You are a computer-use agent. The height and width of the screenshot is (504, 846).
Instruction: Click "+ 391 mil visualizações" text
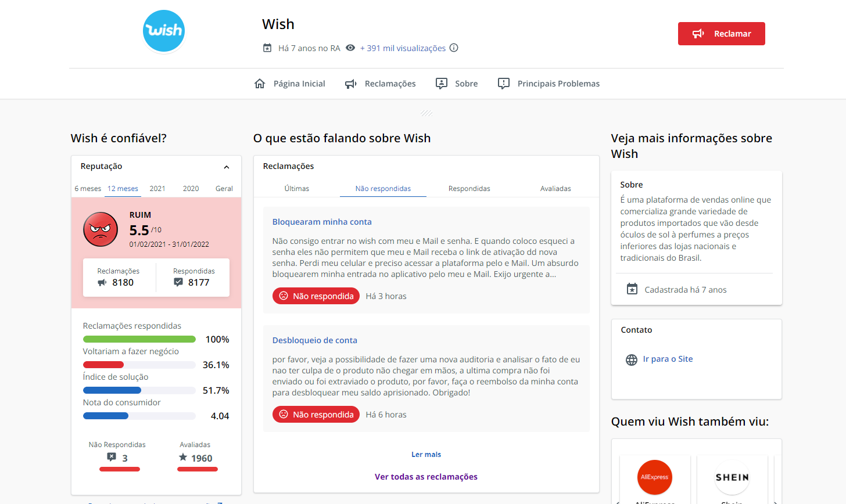pyautogui.click(x=403, y=48)
